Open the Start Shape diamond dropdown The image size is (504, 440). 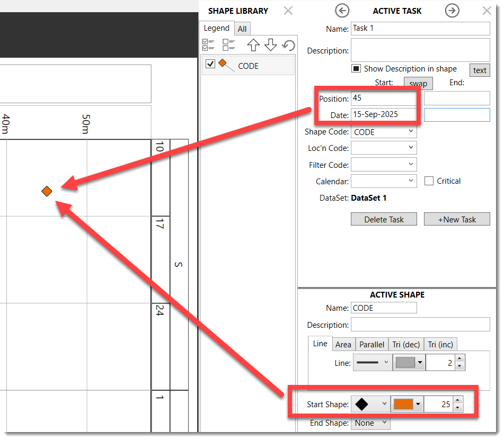pyautogui.click(x=370, y=404)
